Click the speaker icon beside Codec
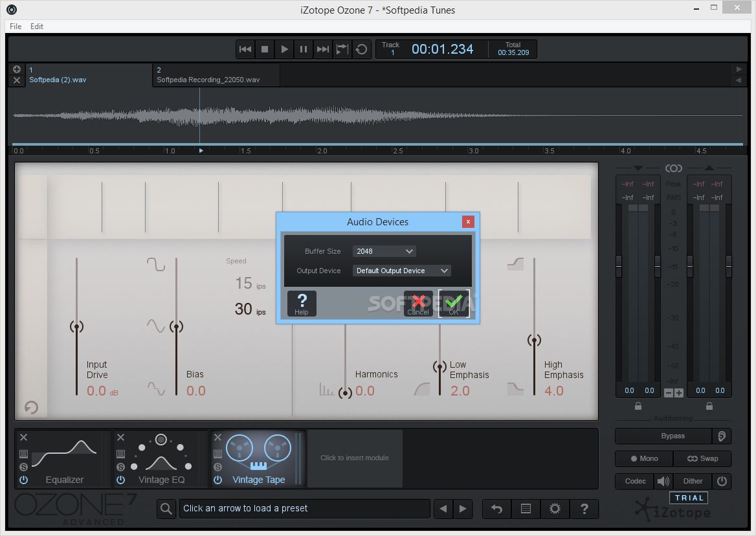This screenshot has height=536, width=756. 663,481
